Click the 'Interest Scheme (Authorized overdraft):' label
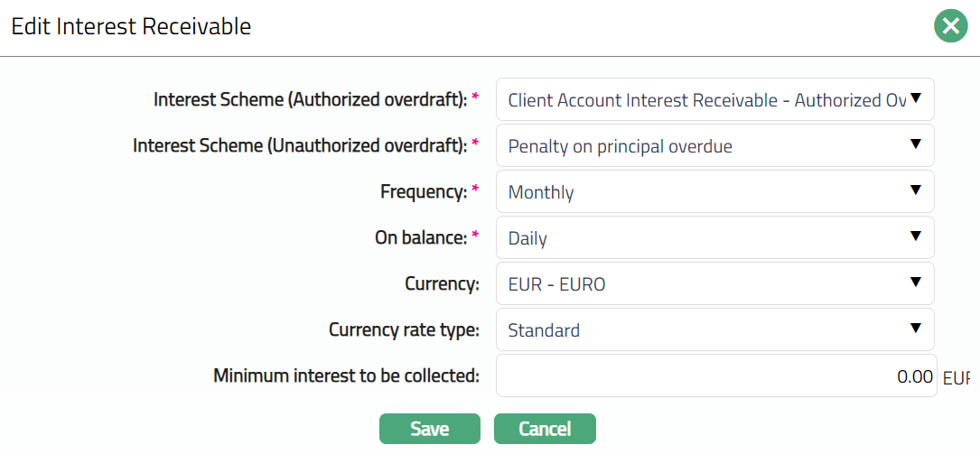The width and height of the screenshot is (980, 454). pyautogui.click(x=310, y=99)
